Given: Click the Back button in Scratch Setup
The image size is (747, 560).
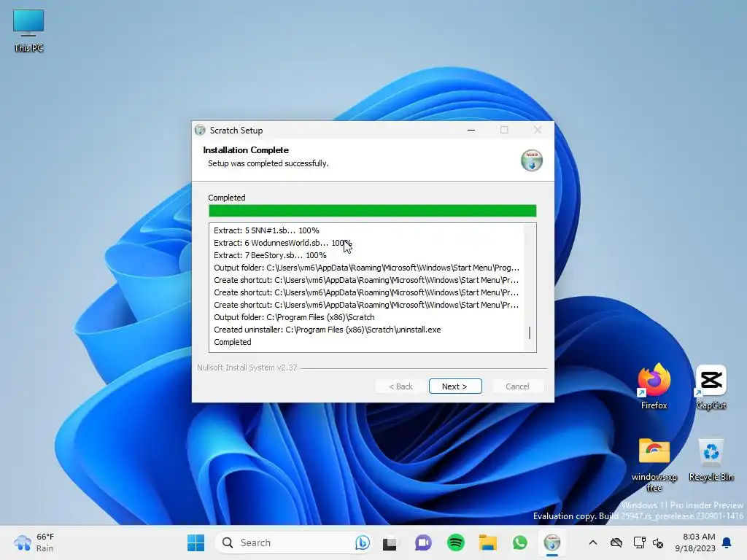Looking at the screenshot, I should 400,386.
